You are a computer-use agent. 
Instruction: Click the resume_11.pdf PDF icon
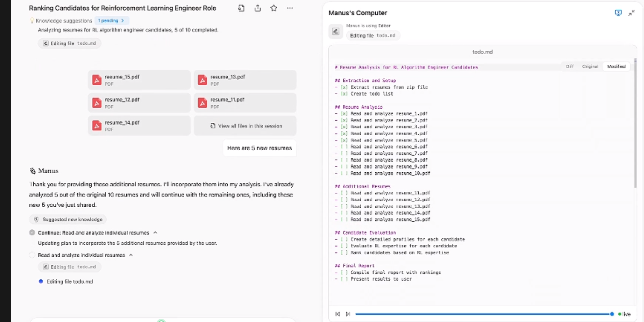tap(202, 103)
